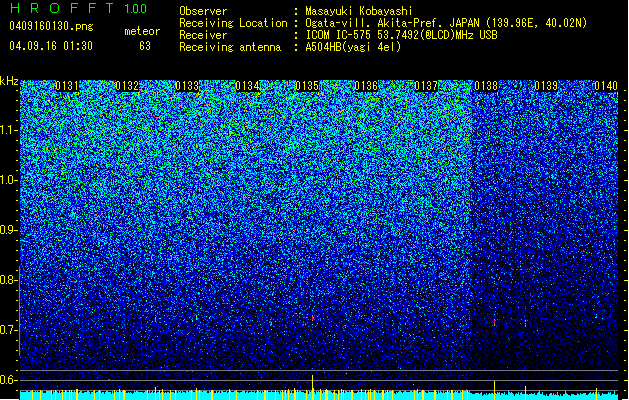Click the 0140 time marker
The height and width of the screenshot is (400, 629).
(x=606, y=86)
